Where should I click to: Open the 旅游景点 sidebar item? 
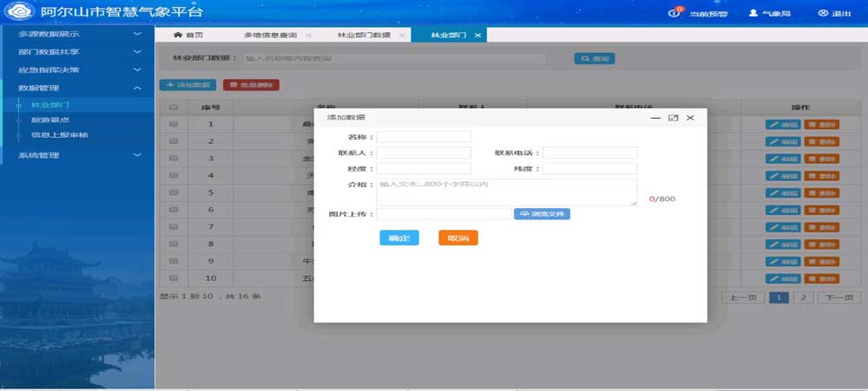[50, 120]
